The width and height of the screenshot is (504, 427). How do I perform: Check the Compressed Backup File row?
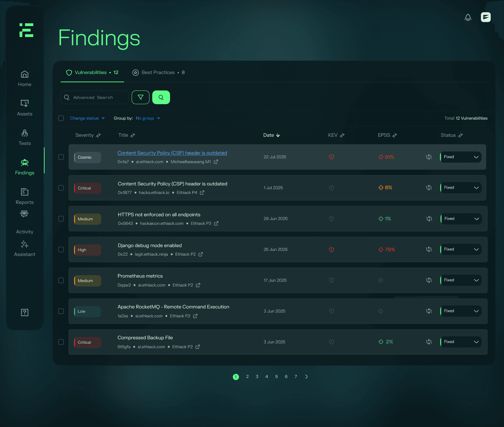click(61, 342)
